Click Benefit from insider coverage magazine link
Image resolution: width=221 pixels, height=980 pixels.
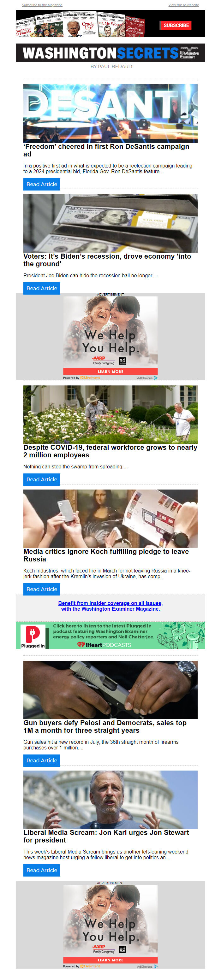(x=110, y=606)
